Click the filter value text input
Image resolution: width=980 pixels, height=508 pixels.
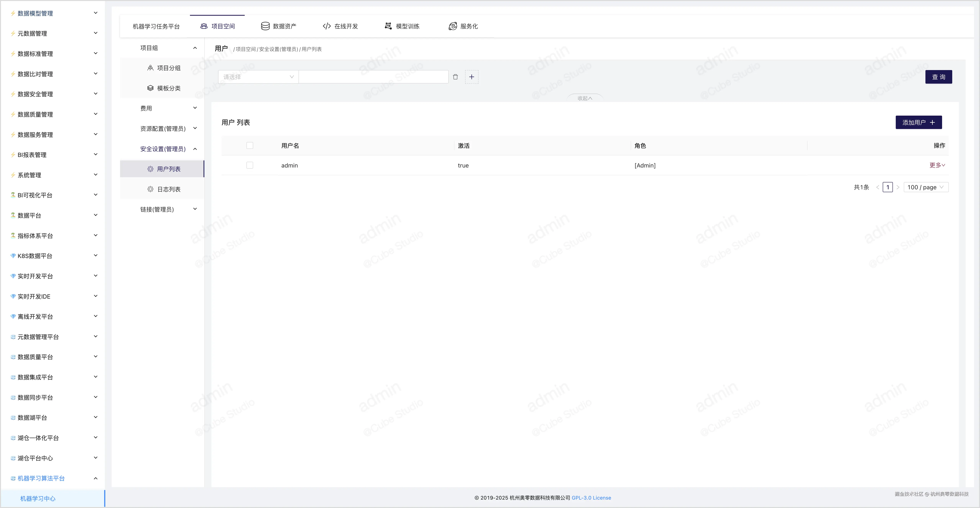tap(373, 77)
